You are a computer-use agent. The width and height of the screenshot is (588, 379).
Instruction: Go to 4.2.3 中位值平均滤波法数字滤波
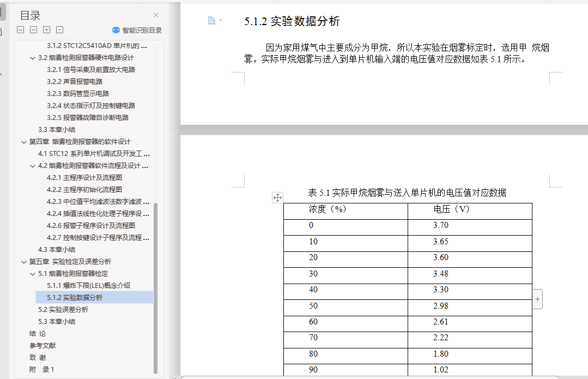[x=98, y=202]
